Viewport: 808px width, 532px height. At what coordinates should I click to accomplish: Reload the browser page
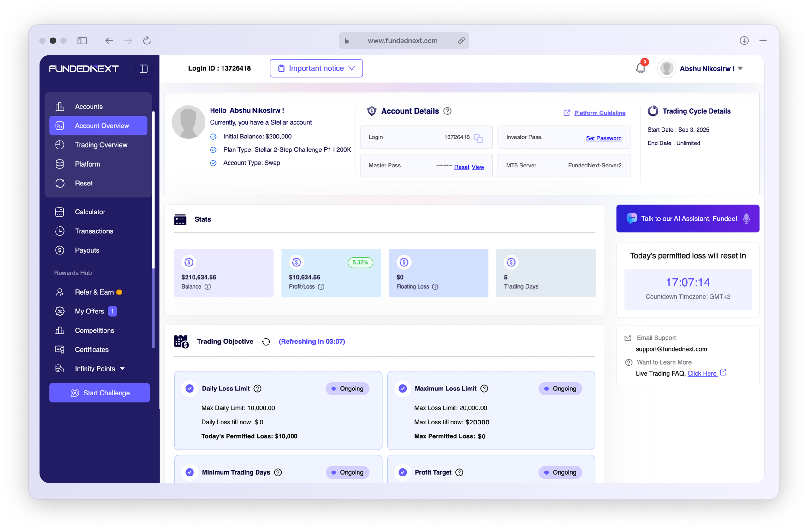click(147, 41)
